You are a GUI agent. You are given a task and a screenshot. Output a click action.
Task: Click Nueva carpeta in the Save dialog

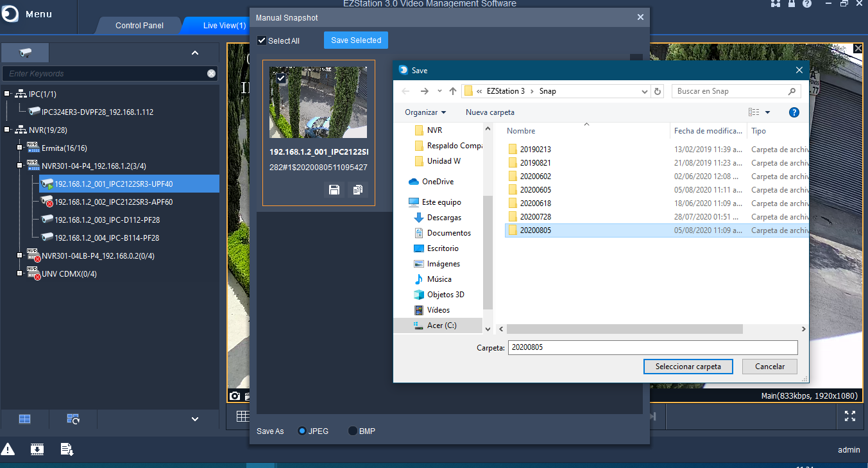(490, 112)
